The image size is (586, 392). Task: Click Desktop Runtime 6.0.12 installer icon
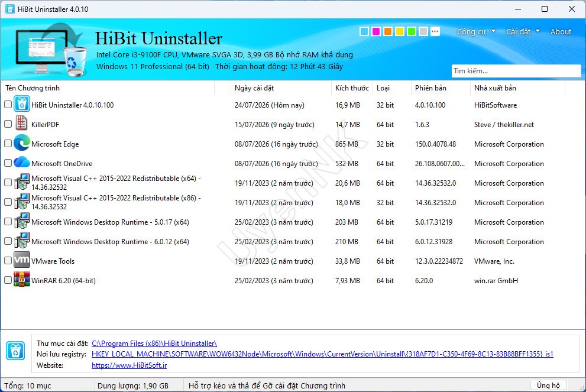(22, 241)
